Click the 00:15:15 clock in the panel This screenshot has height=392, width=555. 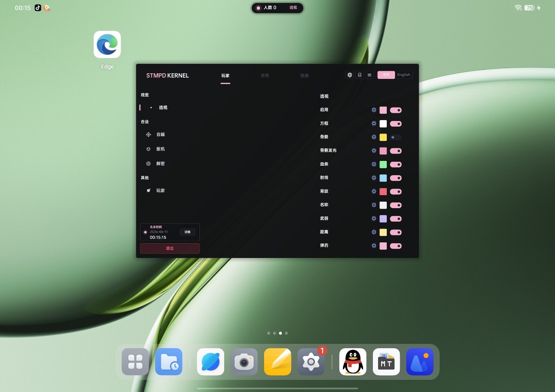click(x=158, y=238)
